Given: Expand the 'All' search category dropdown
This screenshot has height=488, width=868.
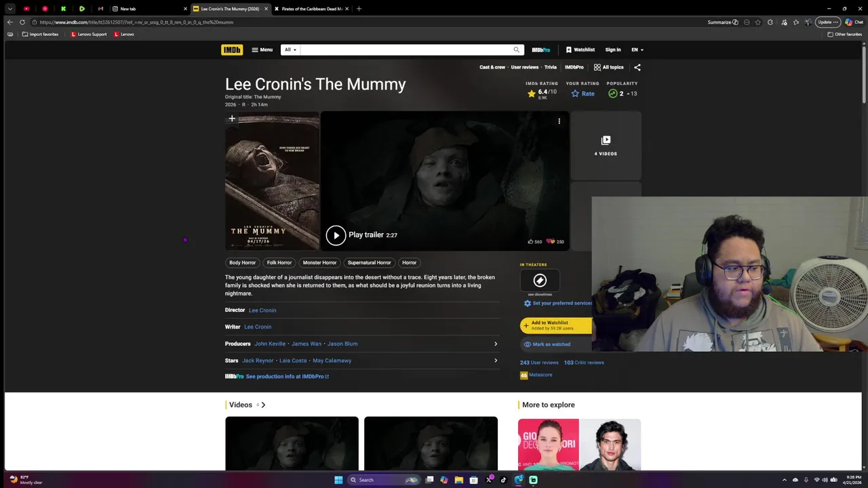Looking at the screenshot, I should coord(290,49).
